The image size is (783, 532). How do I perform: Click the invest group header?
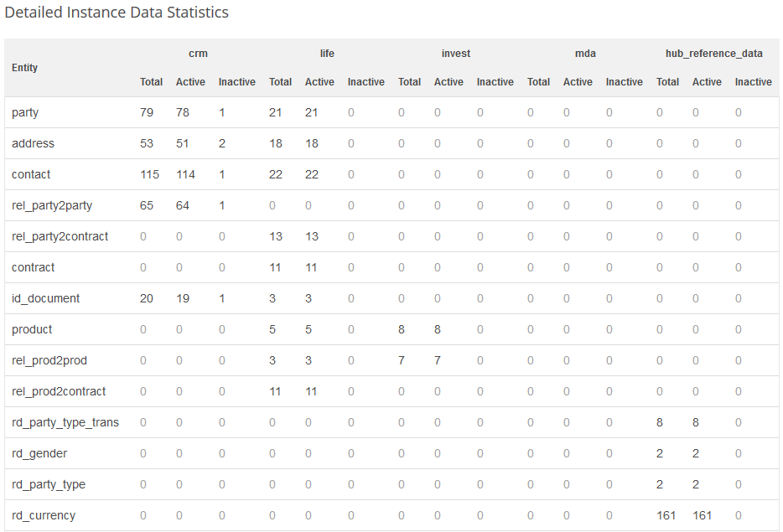pos(456,54)
